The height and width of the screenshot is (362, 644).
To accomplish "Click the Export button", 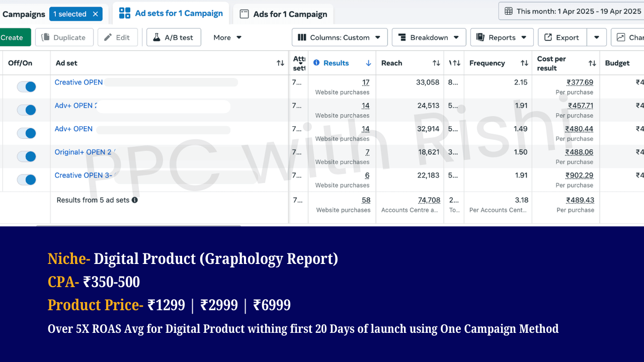I will tap(562, 37).
